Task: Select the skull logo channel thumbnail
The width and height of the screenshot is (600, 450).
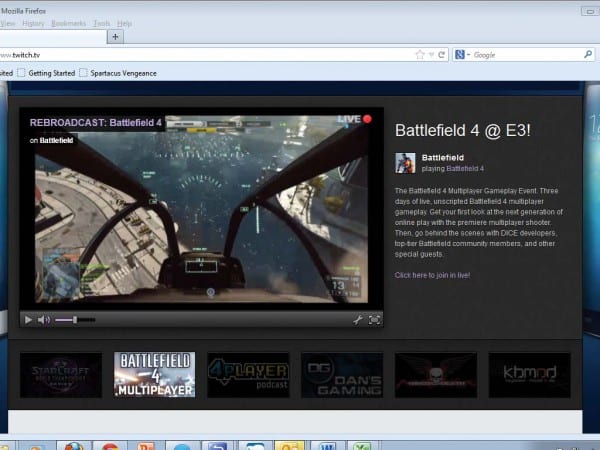Action: point(436,375)
